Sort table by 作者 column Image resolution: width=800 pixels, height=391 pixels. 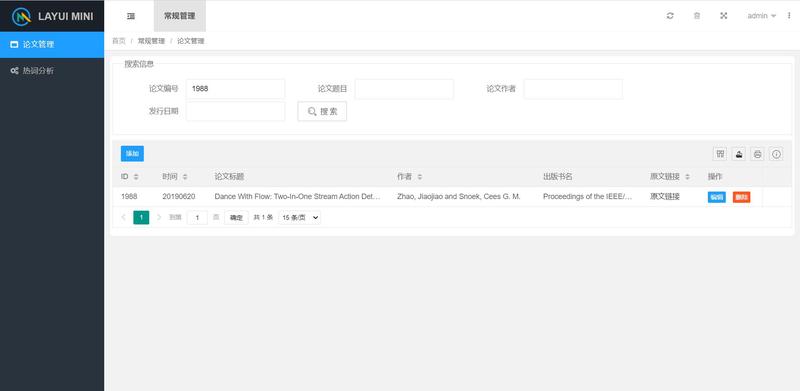click(x=419, y=177)
